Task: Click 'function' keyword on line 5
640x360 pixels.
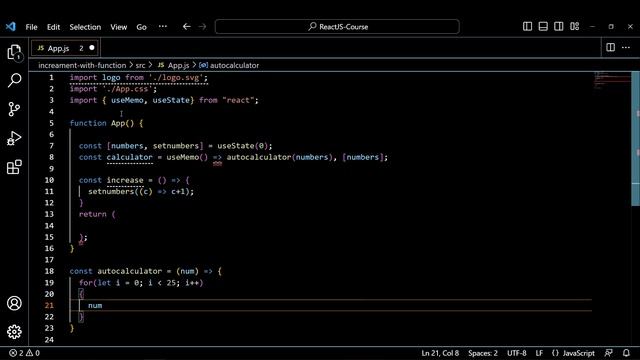Action: pyautogui.click(x=88, y=123)
